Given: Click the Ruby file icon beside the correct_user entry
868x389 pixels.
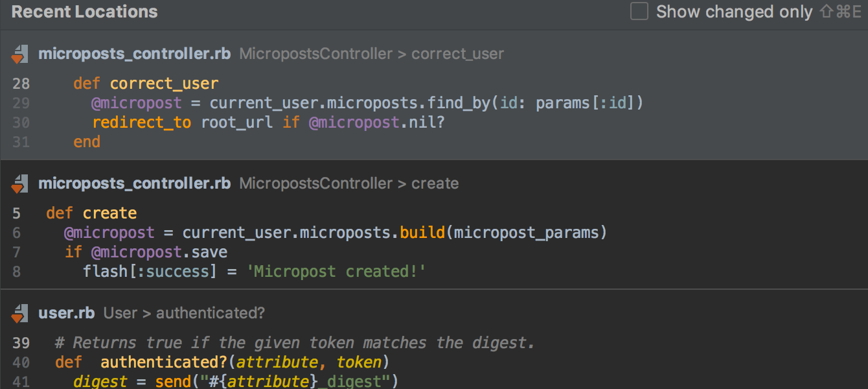Looking at the screenshot, I should (20, 54).
